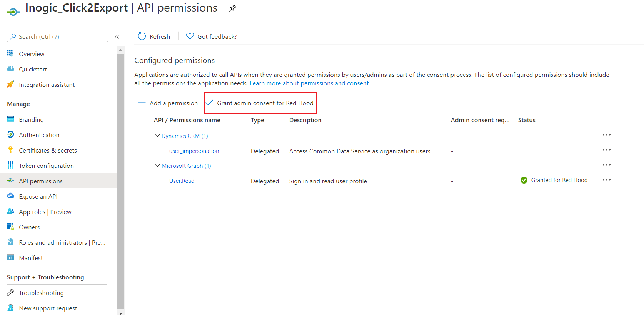
Task: Click the Description column header
Action: coord(305,120)
